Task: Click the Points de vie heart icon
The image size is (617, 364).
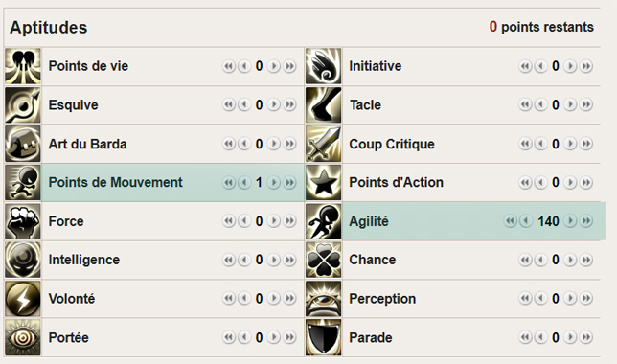Action: pyautogui.click(x=23, y=66)
